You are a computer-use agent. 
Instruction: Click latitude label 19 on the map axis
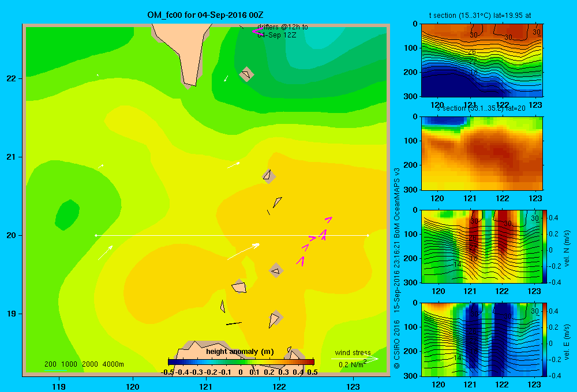tap(12, 314)
